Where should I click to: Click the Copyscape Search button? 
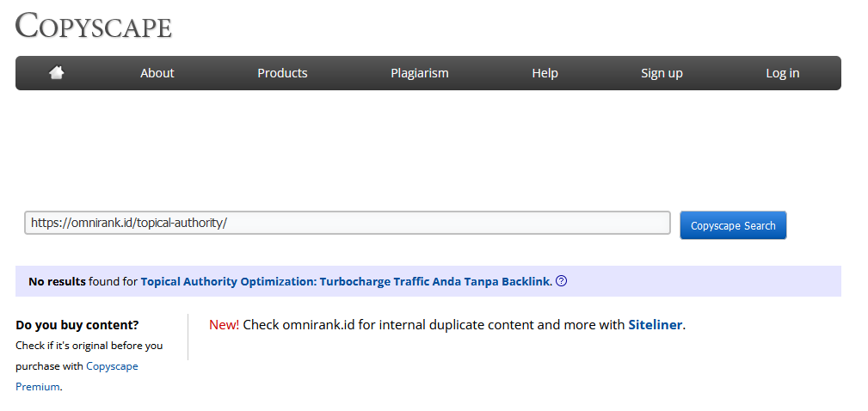(733, 225)
